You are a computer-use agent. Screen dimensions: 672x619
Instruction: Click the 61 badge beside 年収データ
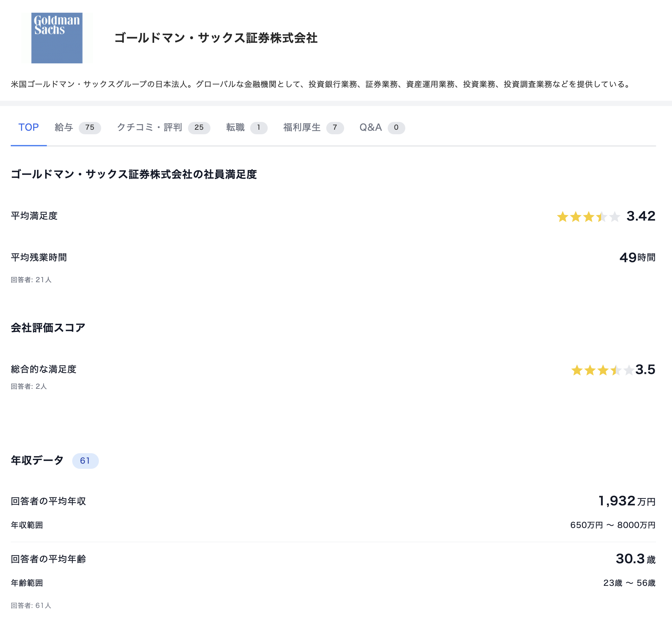(x=85, y=461)
